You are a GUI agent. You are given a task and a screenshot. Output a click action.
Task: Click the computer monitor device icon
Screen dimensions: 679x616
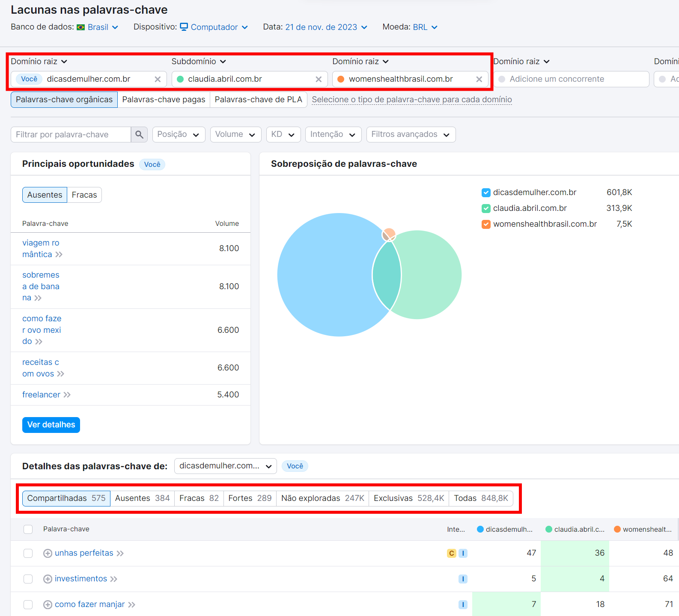[184, 27]
